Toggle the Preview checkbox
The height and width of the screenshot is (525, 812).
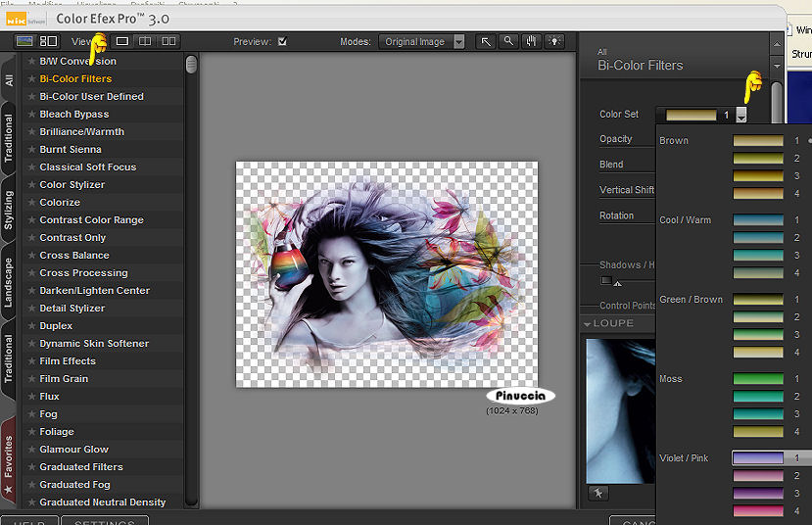point(283,42)
